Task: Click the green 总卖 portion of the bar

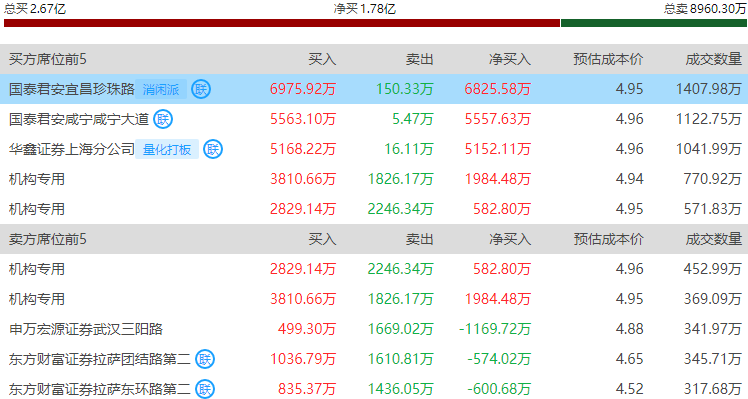Action: point(654,23)
